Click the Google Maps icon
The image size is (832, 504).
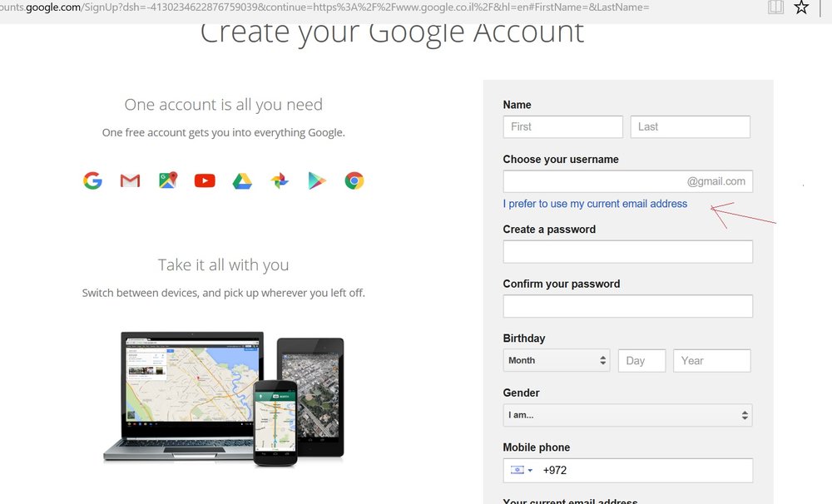(168, 180)
